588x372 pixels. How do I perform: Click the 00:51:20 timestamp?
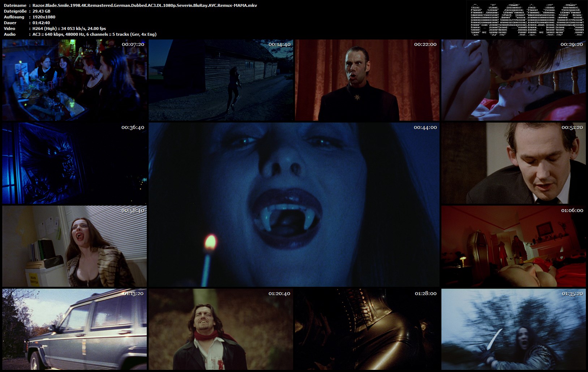tap(572, 127)
